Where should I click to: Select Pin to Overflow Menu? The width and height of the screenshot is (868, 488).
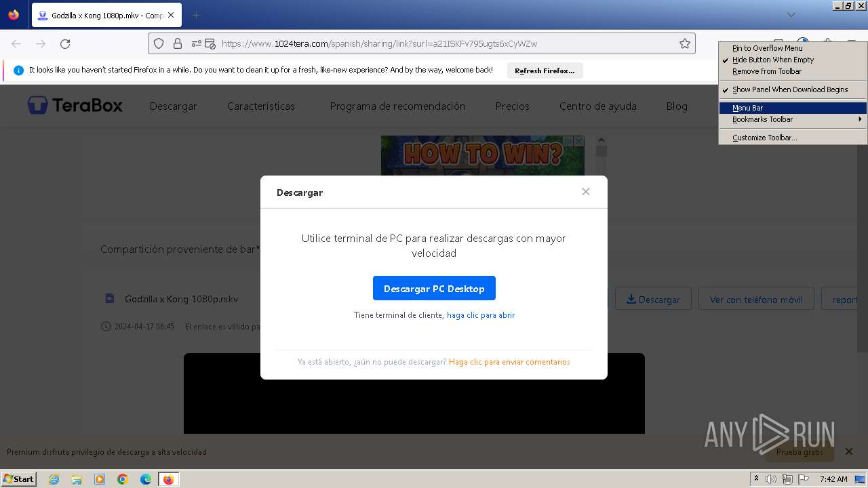(x=793, y=48)
